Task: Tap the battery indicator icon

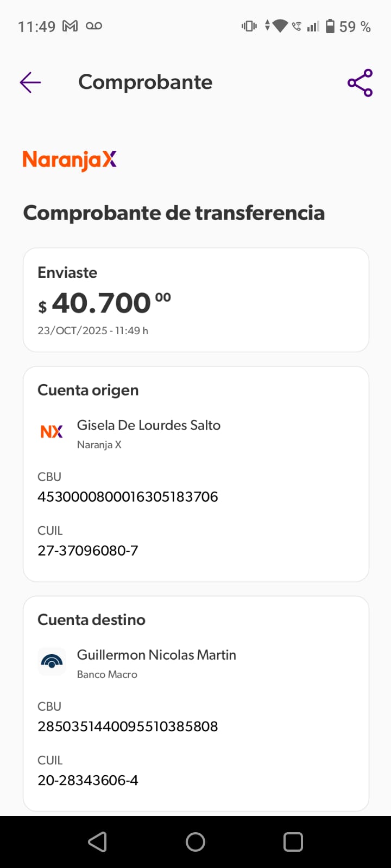Action: click(330, 26)
